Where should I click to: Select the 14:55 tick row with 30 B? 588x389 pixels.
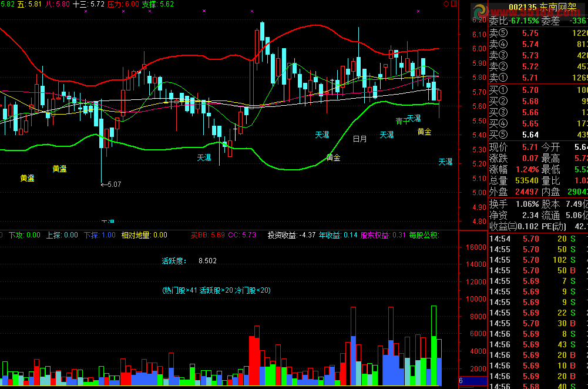click(x=538, y=323)
